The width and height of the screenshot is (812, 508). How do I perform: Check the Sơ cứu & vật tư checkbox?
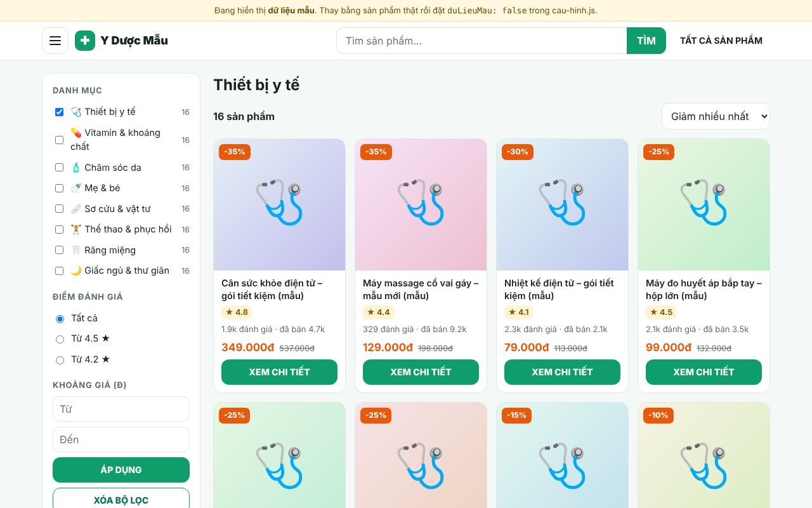pyautogui.click(x=59, y=209)
